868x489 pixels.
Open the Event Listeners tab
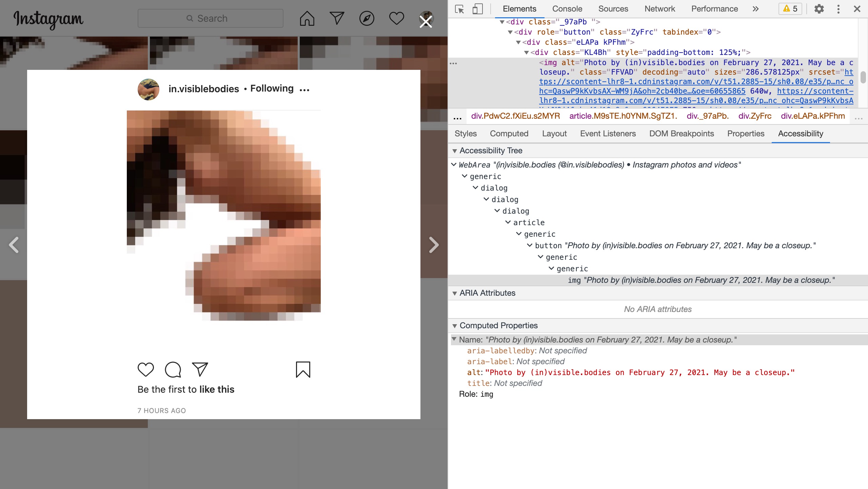tap(608, 134)
